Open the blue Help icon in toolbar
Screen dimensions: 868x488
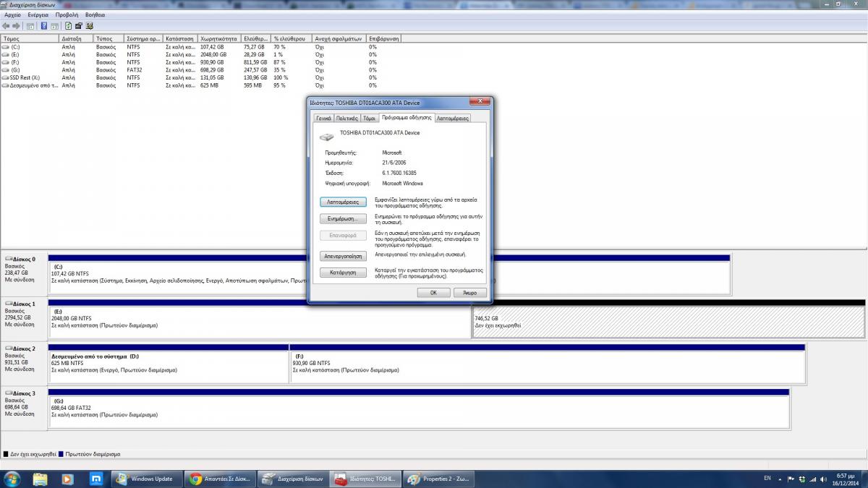pos(44,25)
